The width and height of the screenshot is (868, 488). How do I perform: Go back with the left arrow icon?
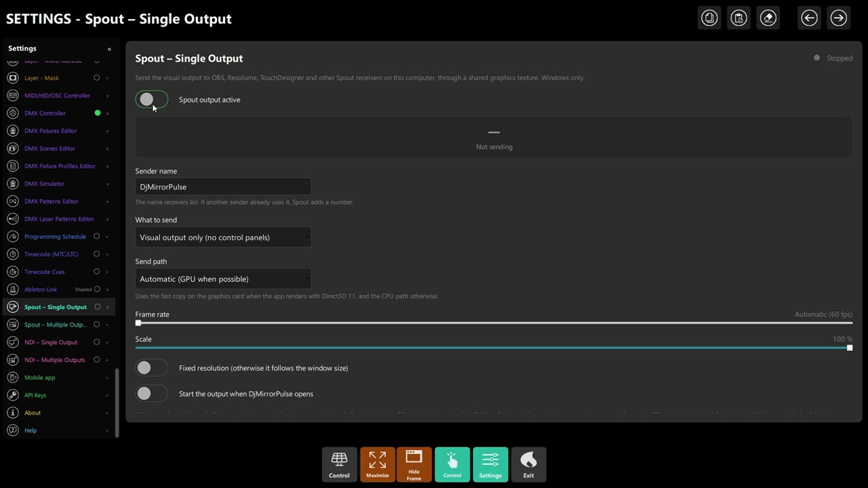[809, 18]
